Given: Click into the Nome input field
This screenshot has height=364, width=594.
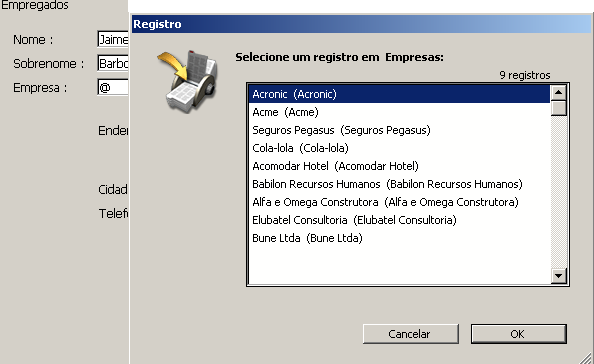Looking at the screenshot, I should [113, 39].
